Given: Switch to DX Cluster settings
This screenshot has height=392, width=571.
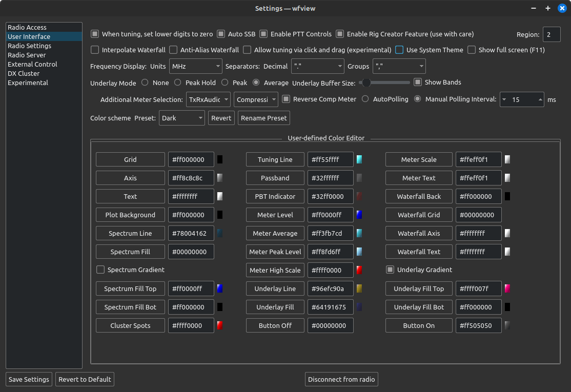Looking at the screenshot, I should (x=44, y=73).
